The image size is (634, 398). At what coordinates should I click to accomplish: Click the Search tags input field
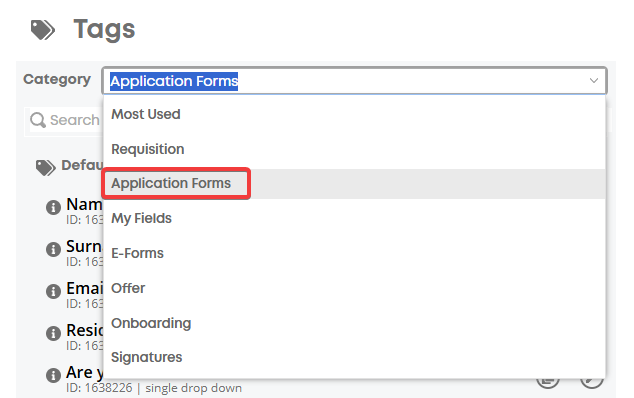coord(65,120)
